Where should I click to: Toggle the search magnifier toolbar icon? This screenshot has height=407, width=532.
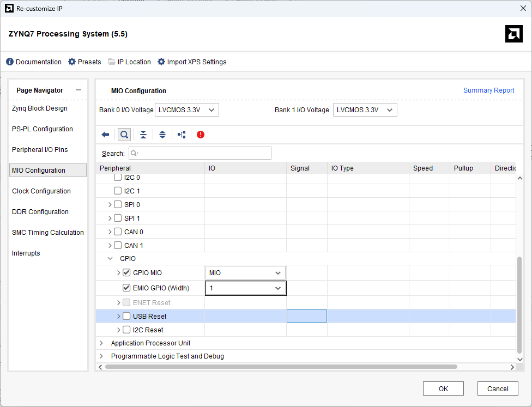[x=124, y=135]
